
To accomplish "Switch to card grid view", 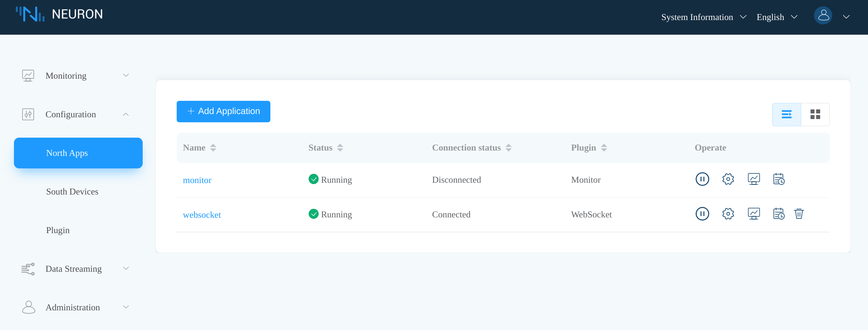I will click(815, 114).
